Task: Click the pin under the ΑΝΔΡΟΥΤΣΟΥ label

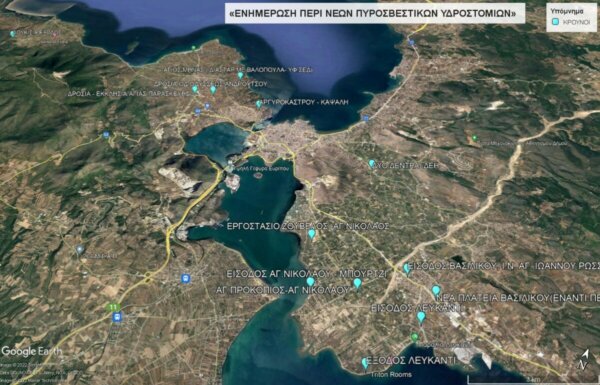Action: [213, 90]
